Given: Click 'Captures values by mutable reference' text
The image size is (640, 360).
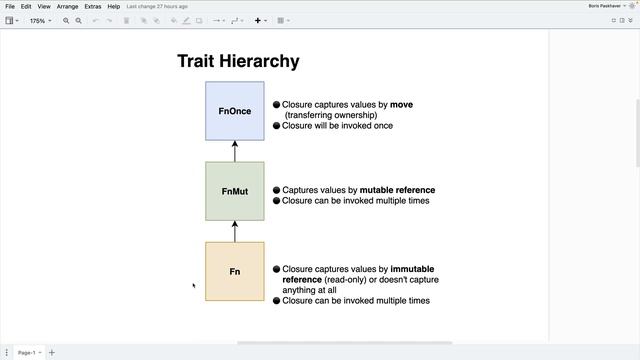Looking at the screenshot, I should (x=358, y=190).
